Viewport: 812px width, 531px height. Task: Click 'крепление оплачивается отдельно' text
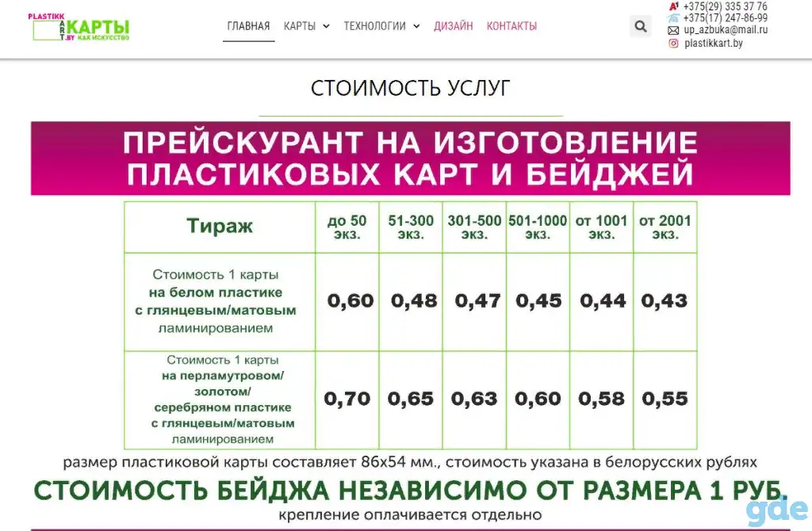pyautogui.click(x=410, y=515)
